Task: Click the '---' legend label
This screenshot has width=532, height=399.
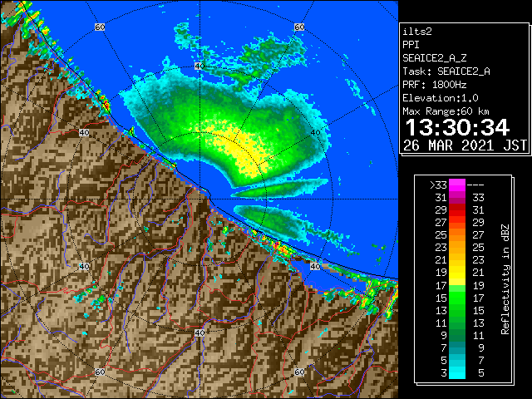Action: [475, 185]
